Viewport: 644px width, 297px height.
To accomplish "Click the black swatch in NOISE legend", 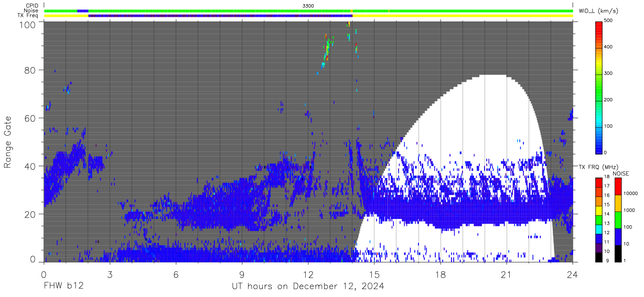I will click(618, 253).
